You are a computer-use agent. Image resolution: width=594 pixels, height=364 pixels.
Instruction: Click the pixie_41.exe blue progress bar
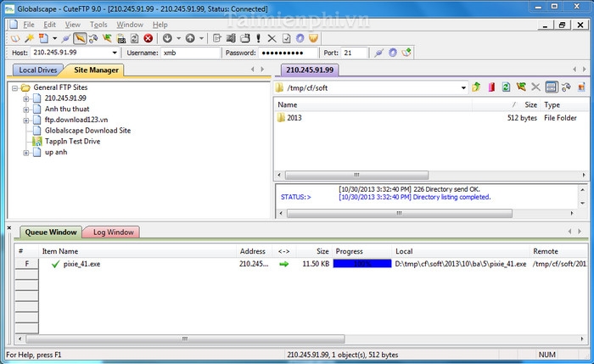click(x=362, y=264)
